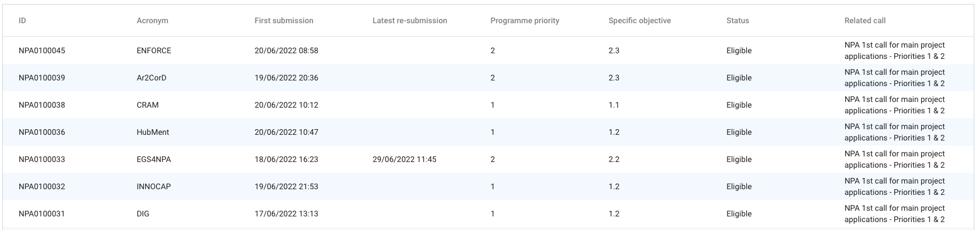Click programme priority 2 in ENFORCE row

[493, 50]
